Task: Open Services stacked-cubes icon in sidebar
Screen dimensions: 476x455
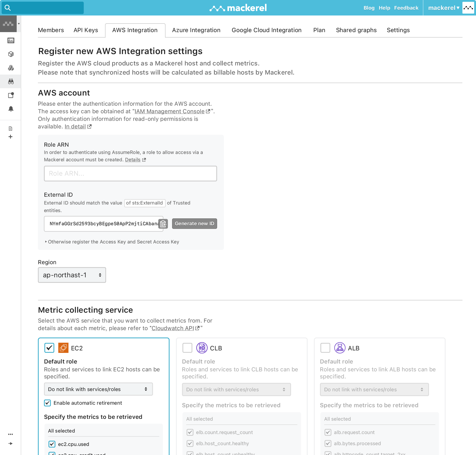Action: point(11,68)
